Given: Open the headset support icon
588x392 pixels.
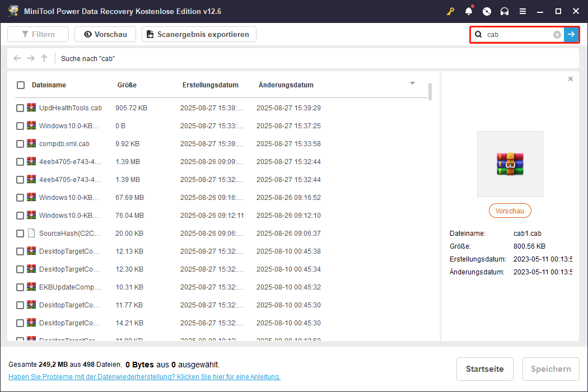Looking at the screenshot, I should click(x=505, y=12).
